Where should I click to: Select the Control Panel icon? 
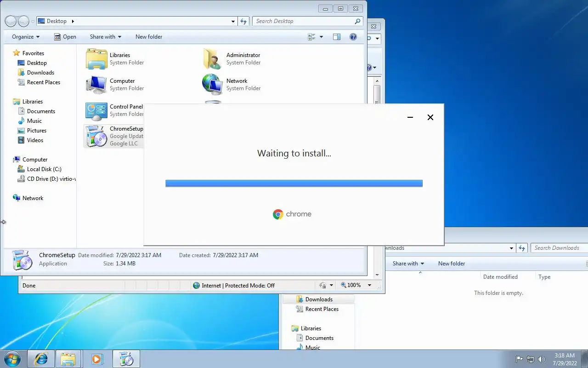pos(96,110)
